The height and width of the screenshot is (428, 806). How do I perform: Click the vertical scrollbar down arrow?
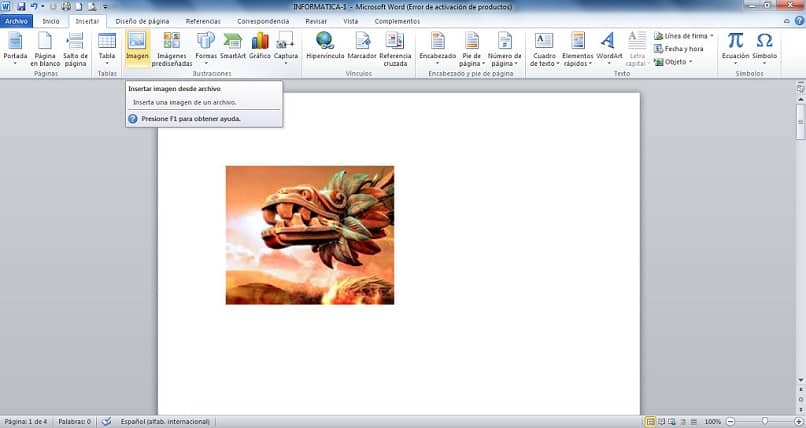pos(800,380)
